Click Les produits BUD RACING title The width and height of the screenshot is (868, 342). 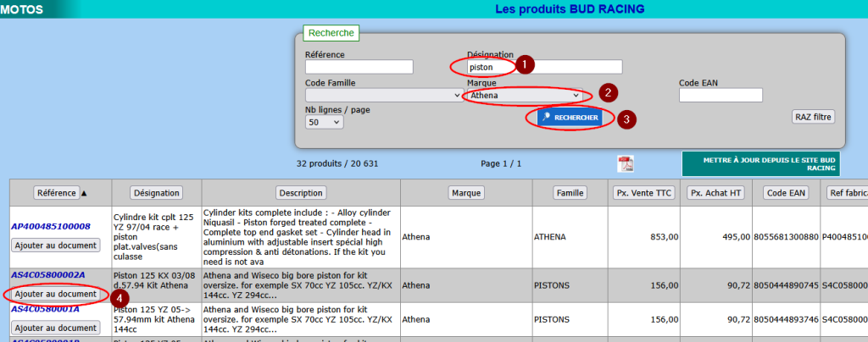(570, 8)
